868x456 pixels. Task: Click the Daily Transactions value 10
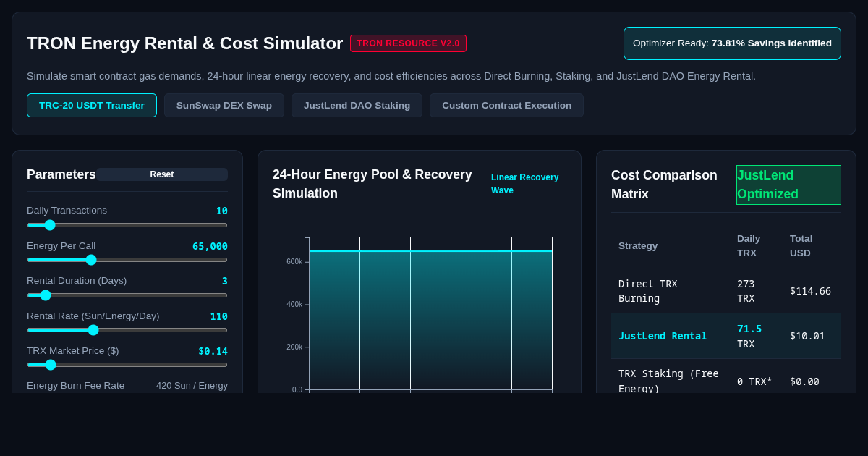pos(222,211)
